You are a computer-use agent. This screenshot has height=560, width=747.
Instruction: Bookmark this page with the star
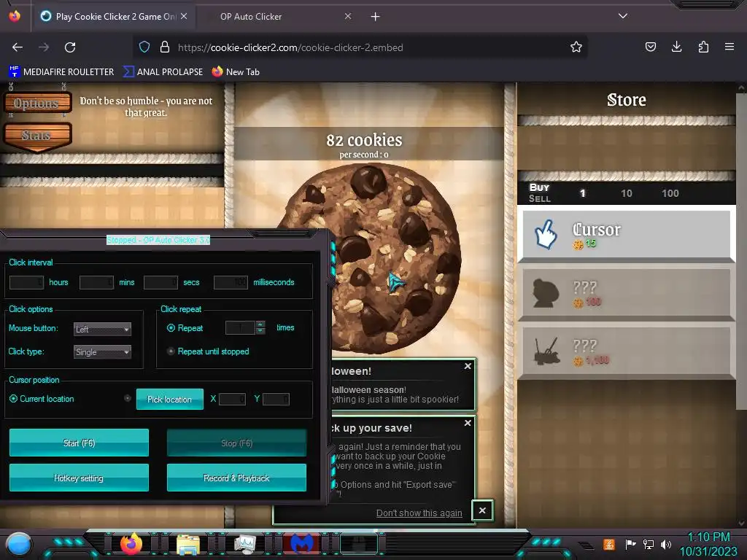tap(576, 47)
